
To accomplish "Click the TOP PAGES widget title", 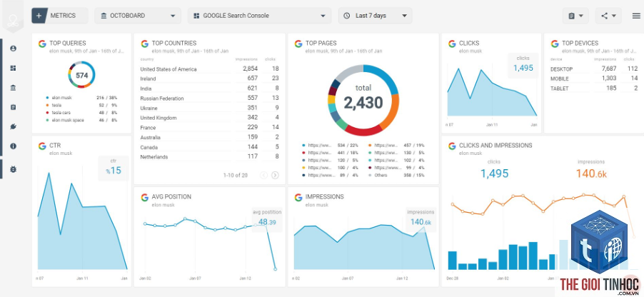I will (321, 43).
